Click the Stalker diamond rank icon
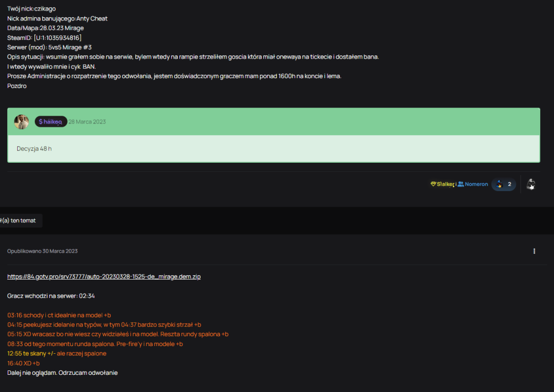 [433, 184]
